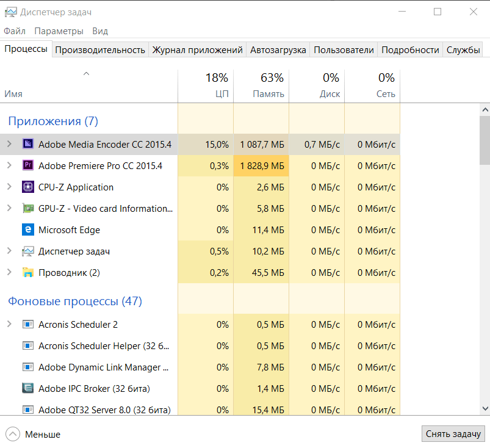490x448 pixels.
Task: Click the Adobe Dynamic Link Manager icon
Action: pyautogui.click(x=28, y=367)
